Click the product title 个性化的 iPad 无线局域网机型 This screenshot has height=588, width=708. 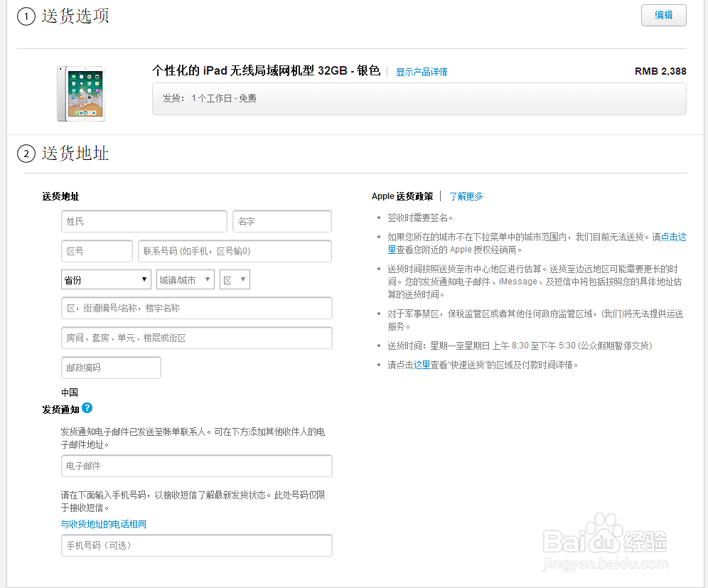click(x=267, y=71)
